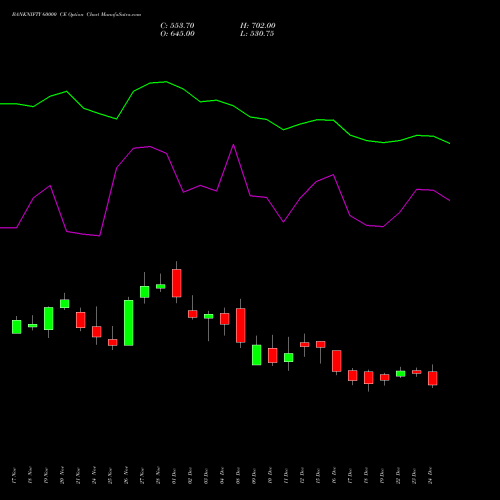Select the red candlestick for 24 Nov
This screenshot has height=500, width=500.
pos(97,332)
